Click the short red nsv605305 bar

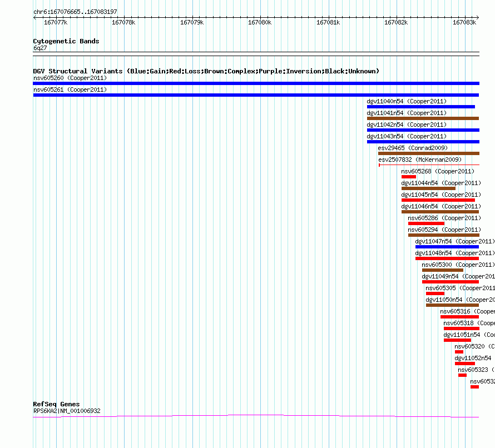[x=435, y=293]
